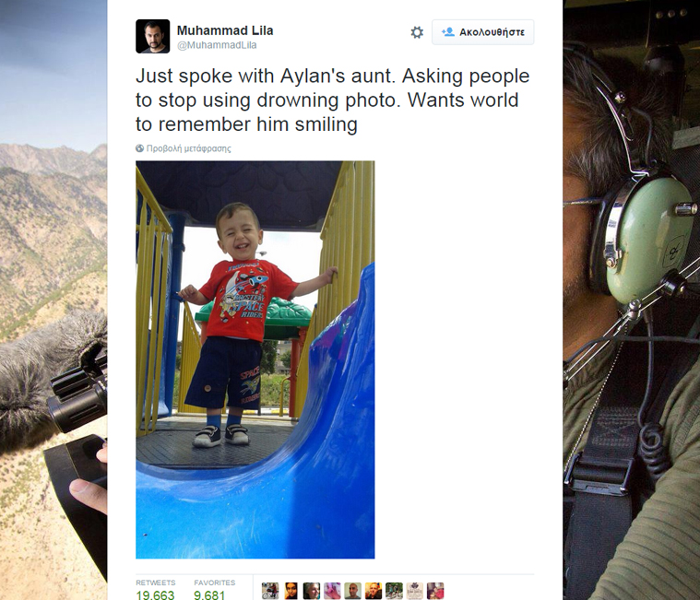Open the last avatar with red clothing
Viewport: 700px width, 600px height.
pyautogui.click(x=435, y=591)
